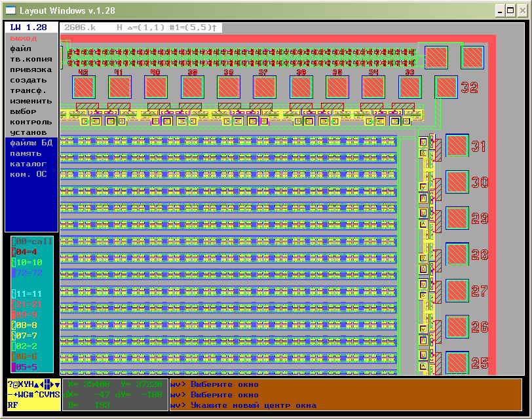Click the LW 1.28 label above menu

click(x=29, y=27)
